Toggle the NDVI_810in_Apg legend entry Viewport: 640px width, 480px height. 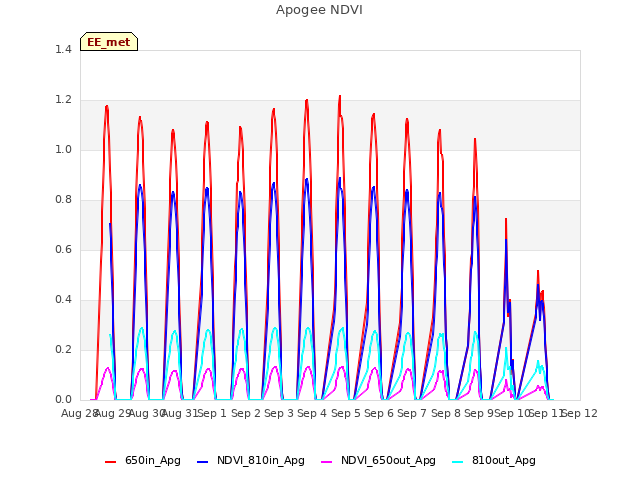tap(251, 461)
